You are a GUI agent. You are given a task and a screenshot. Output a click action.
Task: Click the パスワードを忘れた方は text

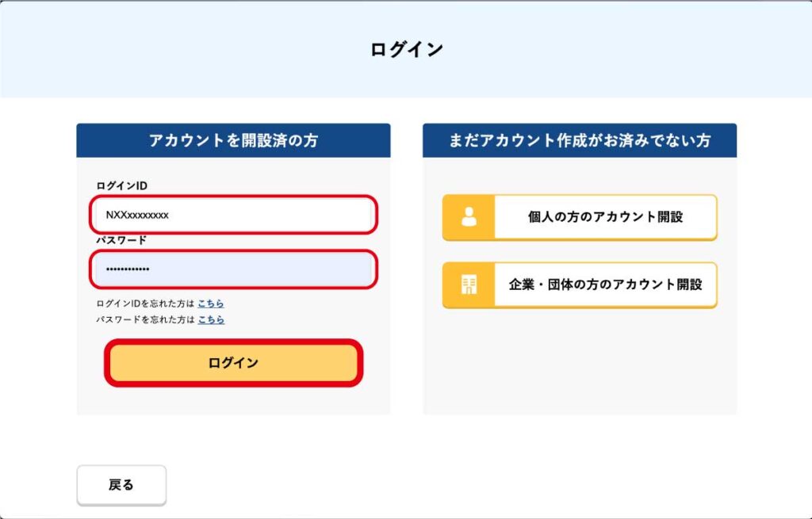[145, 319]
